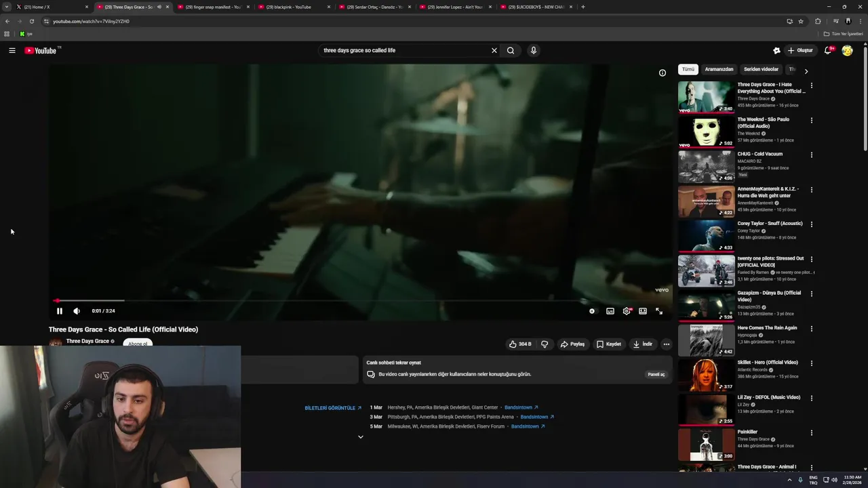The width and height of the screenshot is (868, 488).
Task: Enter full screen mode
Action: (659, 311)
